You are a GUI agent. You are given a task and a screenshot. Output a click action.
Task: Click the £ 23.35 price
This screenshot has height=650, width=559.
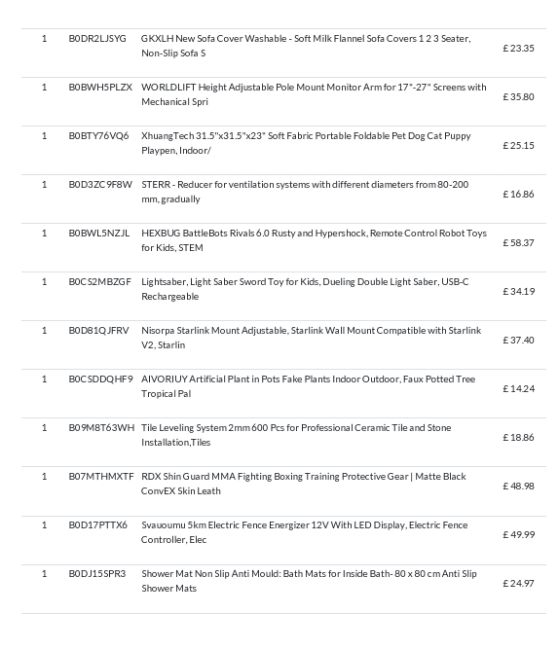click(x=518, y=48)
